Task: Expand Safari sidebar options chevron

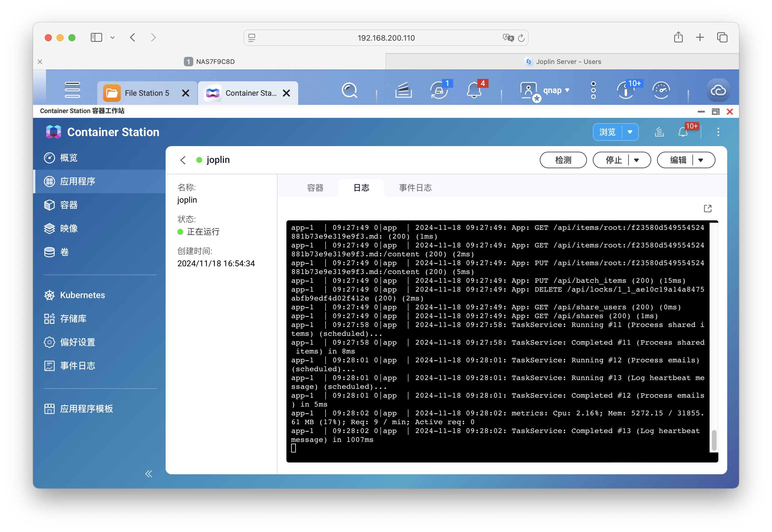Action: (113, 38)
